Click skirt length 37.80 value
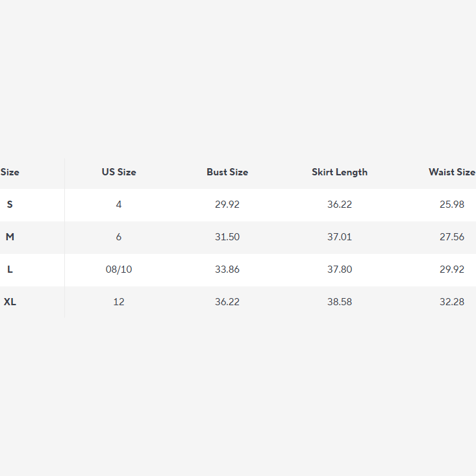The width and height of the screenshot is (476, 476). [340, 269]
